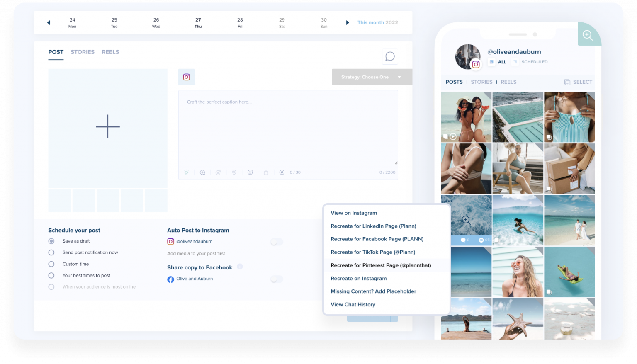Go to next week with right arrow
This screenshot has height=364, width=637.
pyautogui.click(x=348, y=23)
